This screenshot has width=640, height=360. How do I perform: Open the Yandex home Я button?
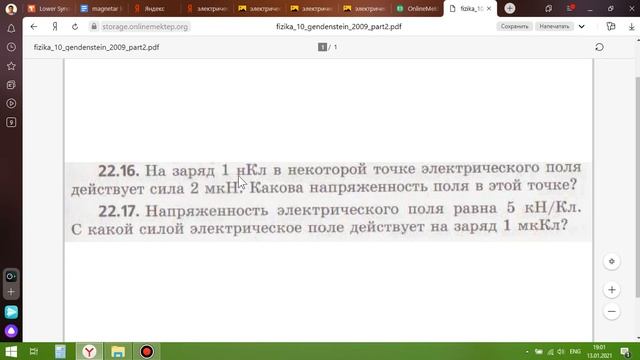(x=55, y=27)
